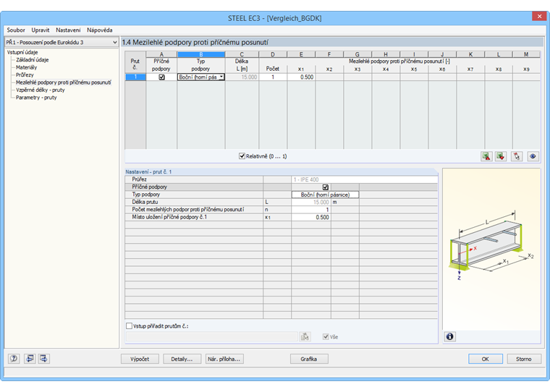Open the PŘ1 design case dropdown

click(x=114, y=42)
